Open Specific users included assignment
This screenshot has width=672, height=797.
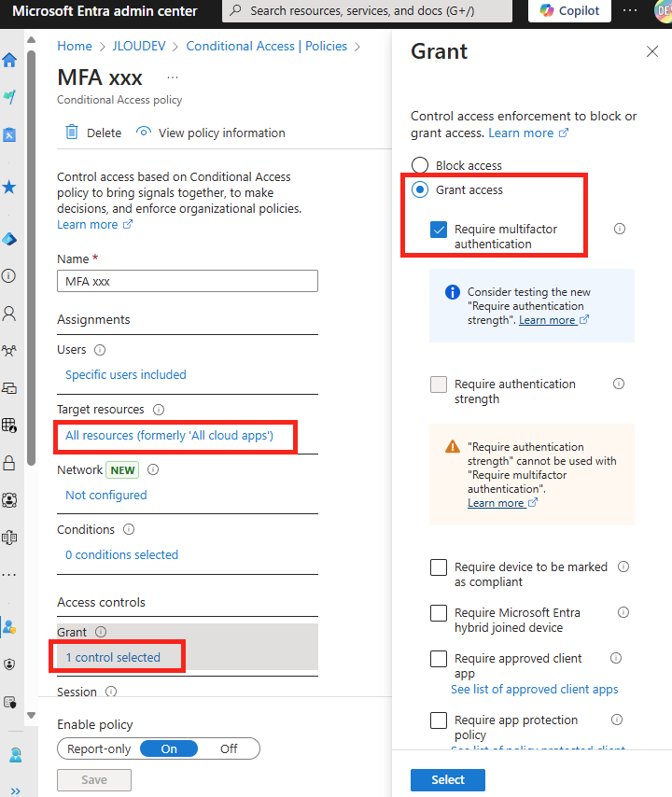point(126,374)
